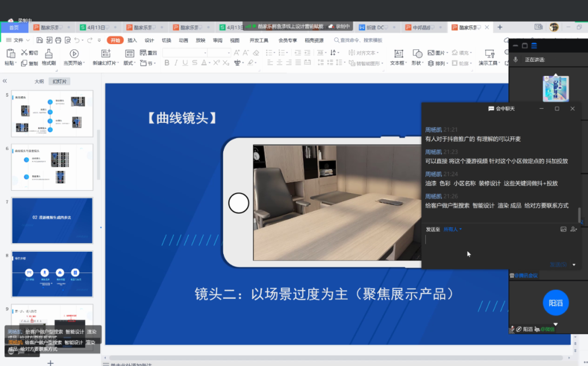Click the Paste (粘贴) clipboard icon

click(10, 54)
